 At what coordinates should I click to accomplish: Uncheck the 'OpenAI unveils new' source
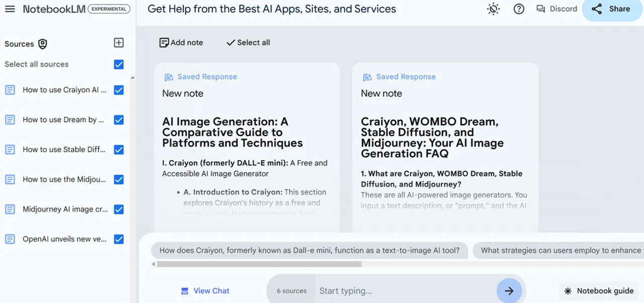tap(119, 239)
